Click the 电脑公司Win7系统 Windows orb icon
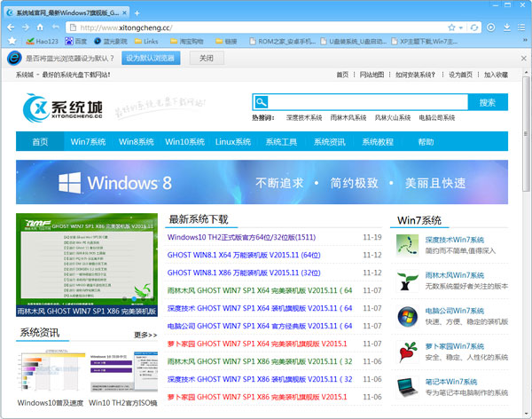 408,316
